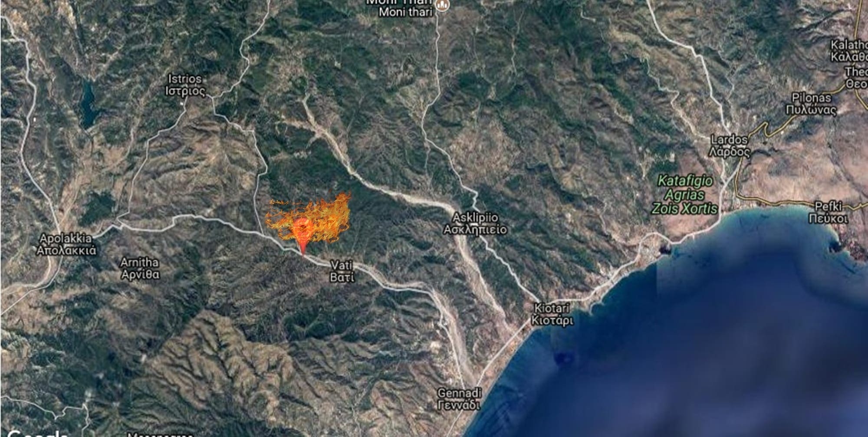Screen dimensions: 868x437
Task: Click the Istrios village label
Action: tap(185, 85)
